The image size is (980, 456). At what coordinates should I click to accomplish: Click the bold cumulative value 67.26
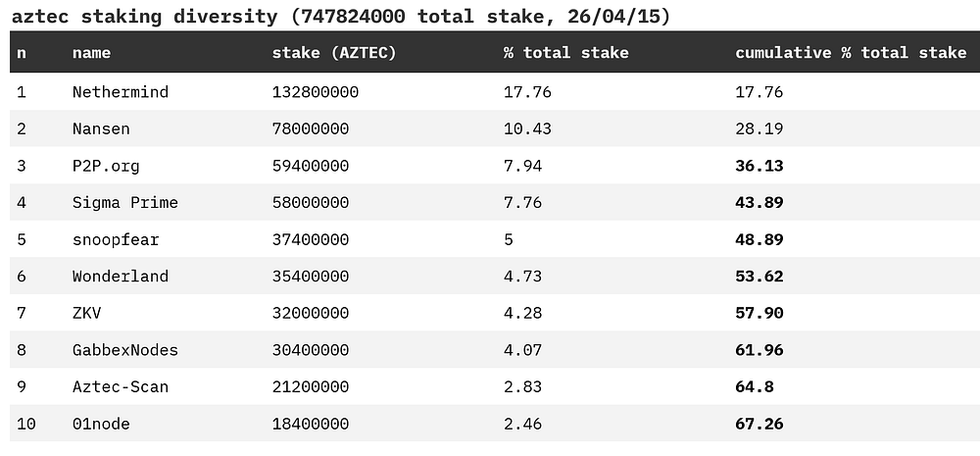click(x=759, y=424)
